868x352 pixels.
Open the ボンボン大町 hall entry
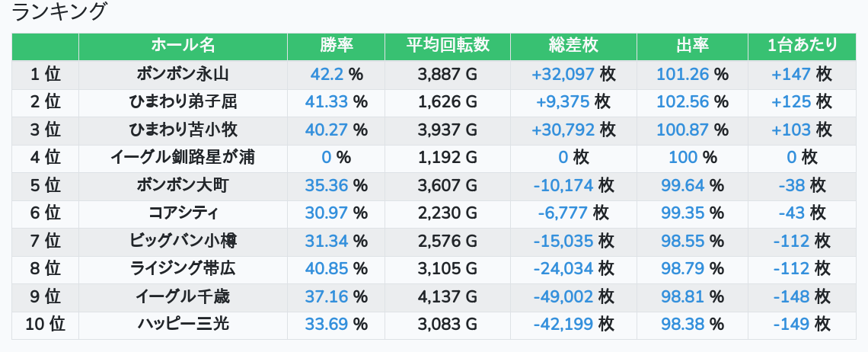(x=183, y=186)
